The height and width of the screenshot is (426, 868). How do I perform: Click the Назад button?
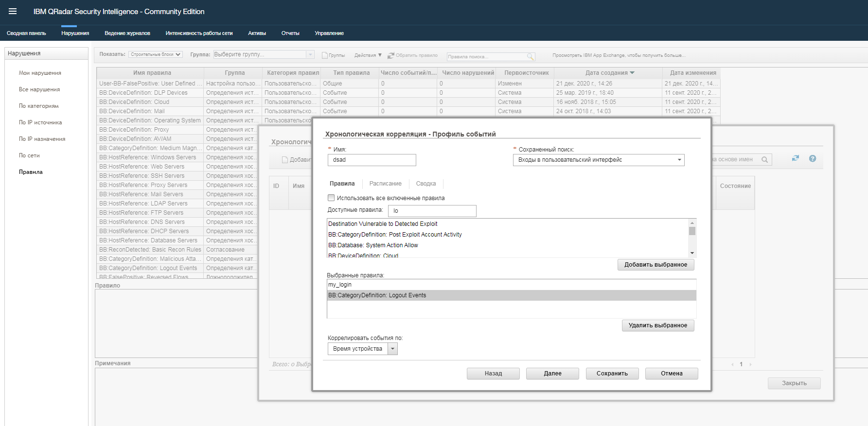coord(493,374)
